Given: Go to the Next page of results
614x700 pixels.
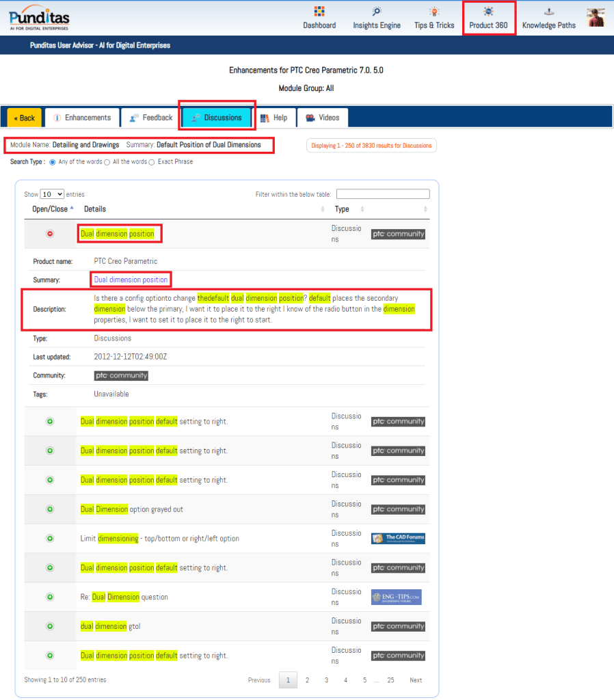Looking at the screenshot, I should 416,680.
